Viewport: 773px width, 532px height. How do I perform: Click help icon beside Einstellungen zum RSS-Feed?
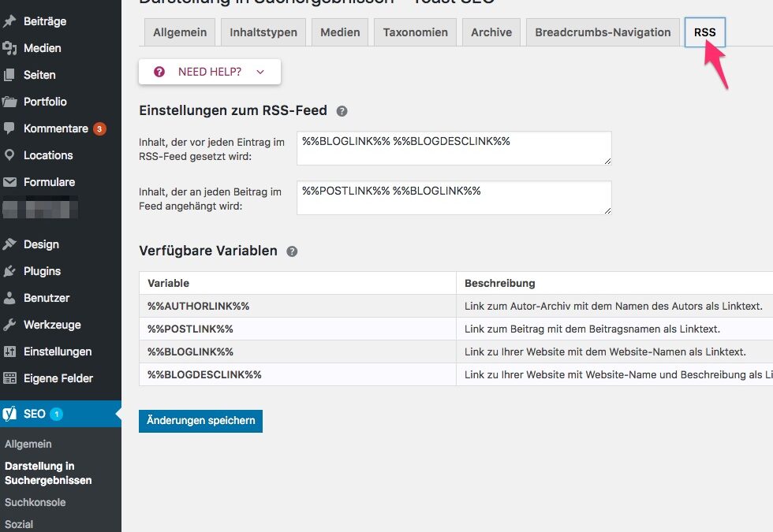coord(342,111)
